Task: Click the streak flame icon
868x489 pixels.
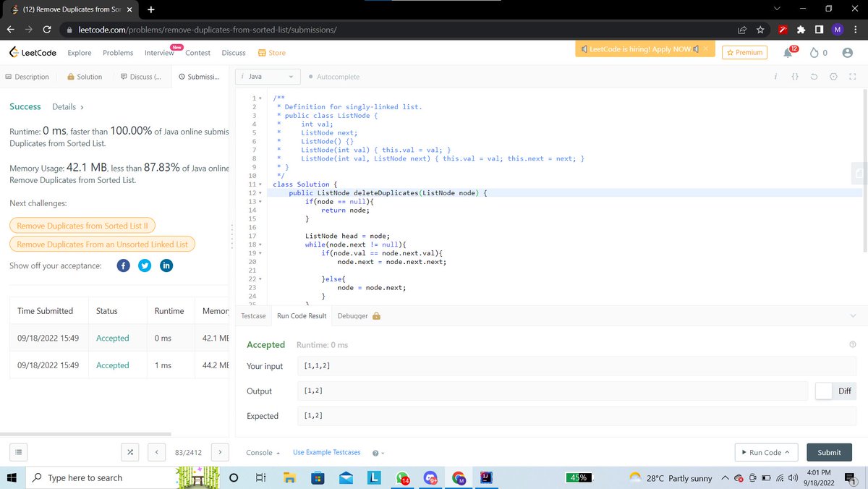Action: (x=814, y=53)
